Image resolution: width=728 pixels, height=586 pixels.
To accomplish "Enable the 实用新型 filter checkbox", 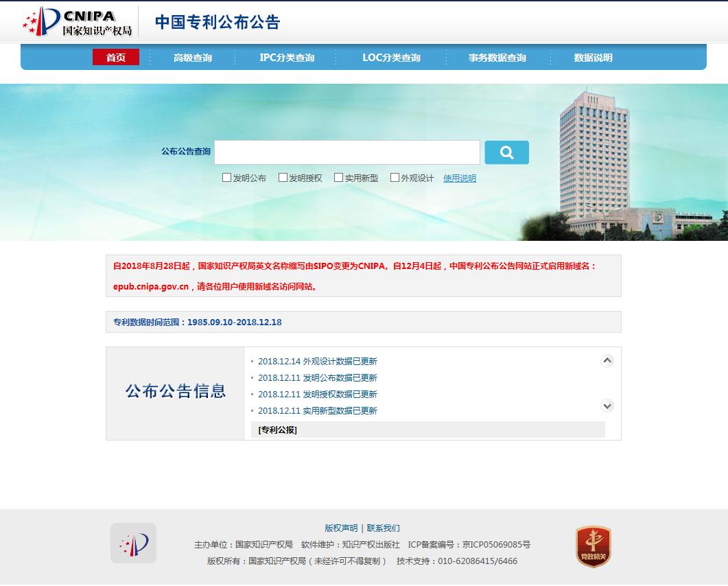I will (x=338, y=177).
